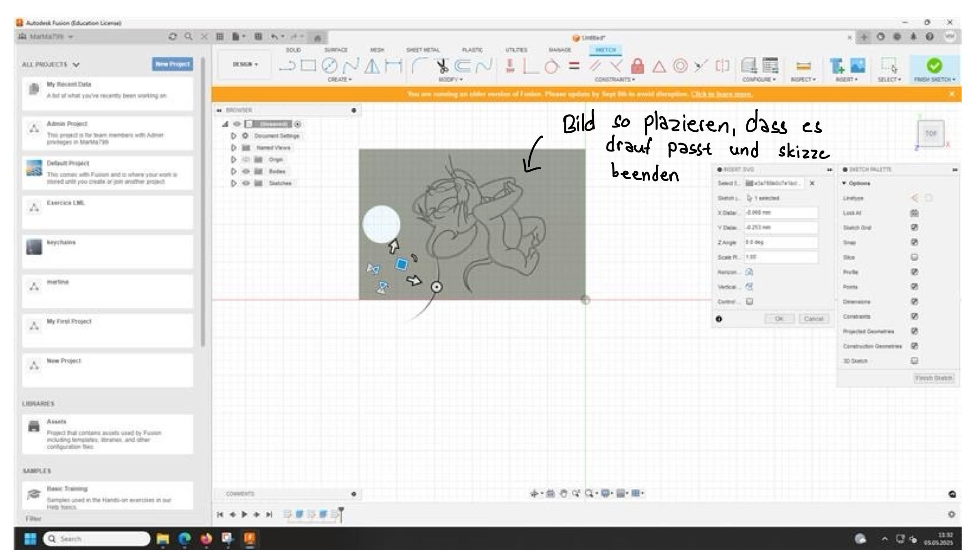
Task: Enable the Slice checkbox
Action: (914, 257)
